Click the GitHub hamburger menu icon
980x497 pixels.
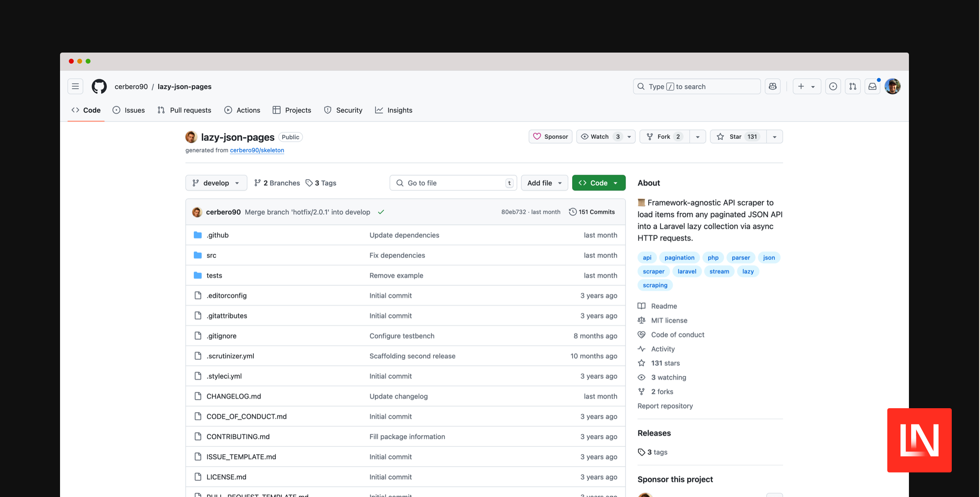[75, 86]
